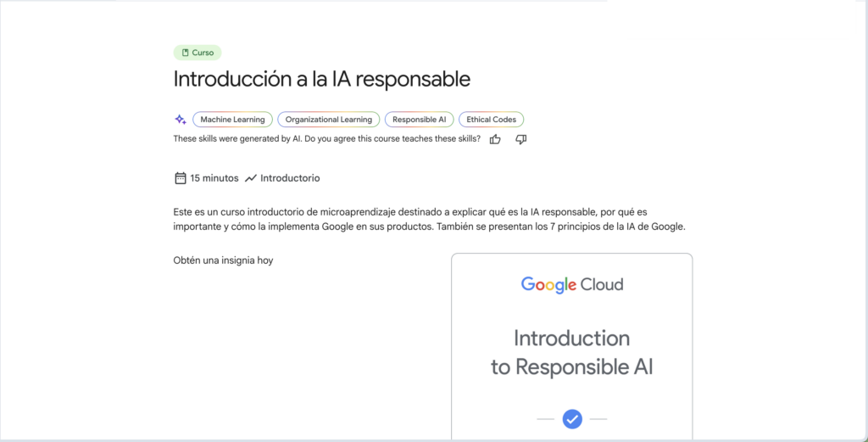This screenshot has width=868, height=442.
Task: Click the Introductorio level text
Action: coord(290,178)
